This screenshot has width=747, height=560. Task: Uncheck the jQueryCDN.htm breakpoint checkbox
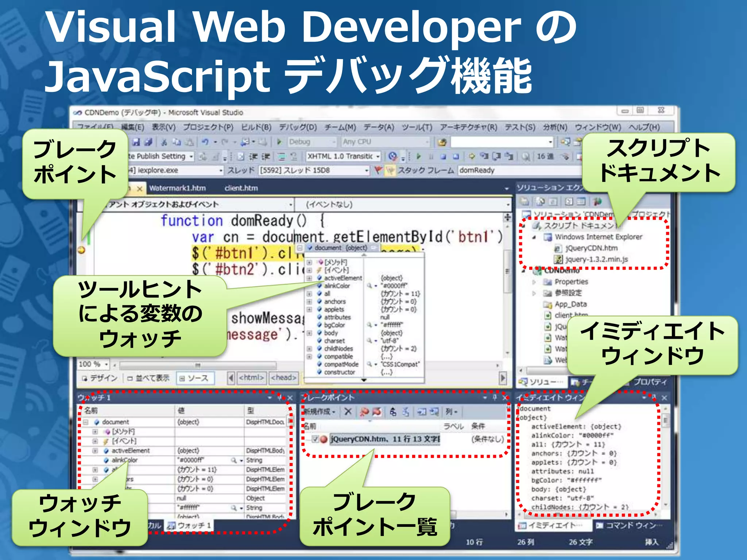(315, 439)
